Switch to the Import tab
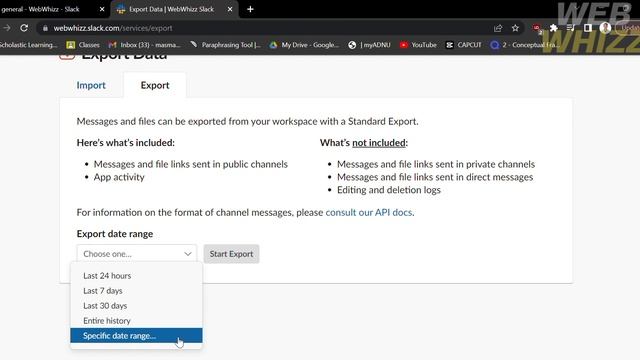 (91, 85)
